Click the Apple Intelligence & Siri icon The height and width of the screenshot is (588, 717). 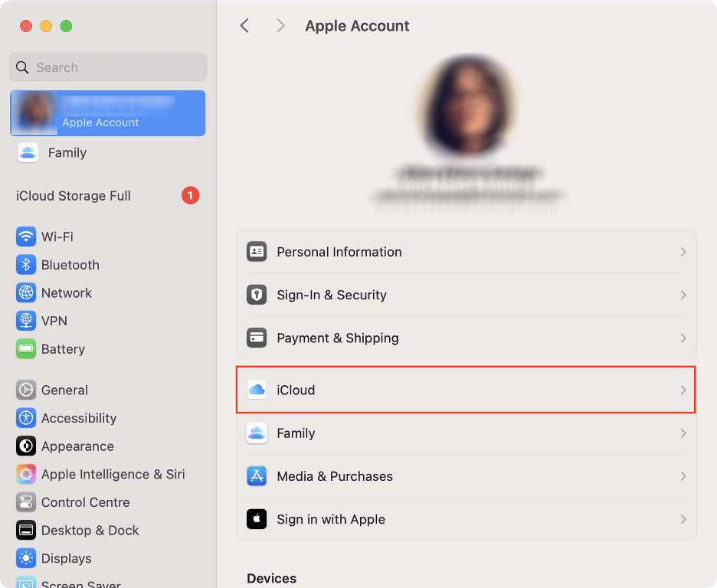click(25, 474)
